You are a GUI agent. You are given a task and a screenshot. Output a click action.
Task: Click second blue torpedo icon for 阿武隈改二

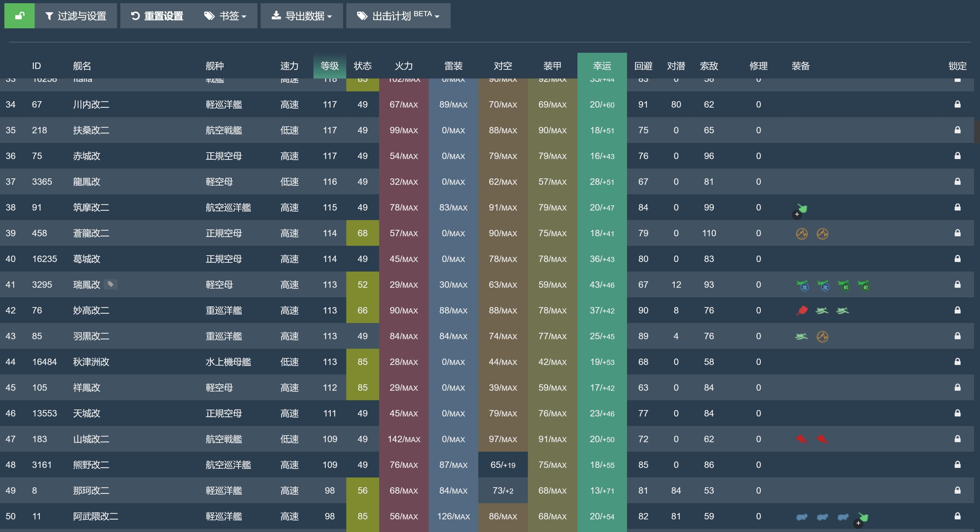tap(822, 517)
